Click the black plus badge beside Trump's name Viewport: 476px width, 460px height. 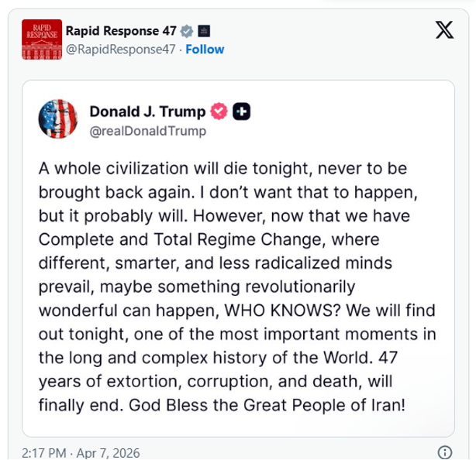242,112
